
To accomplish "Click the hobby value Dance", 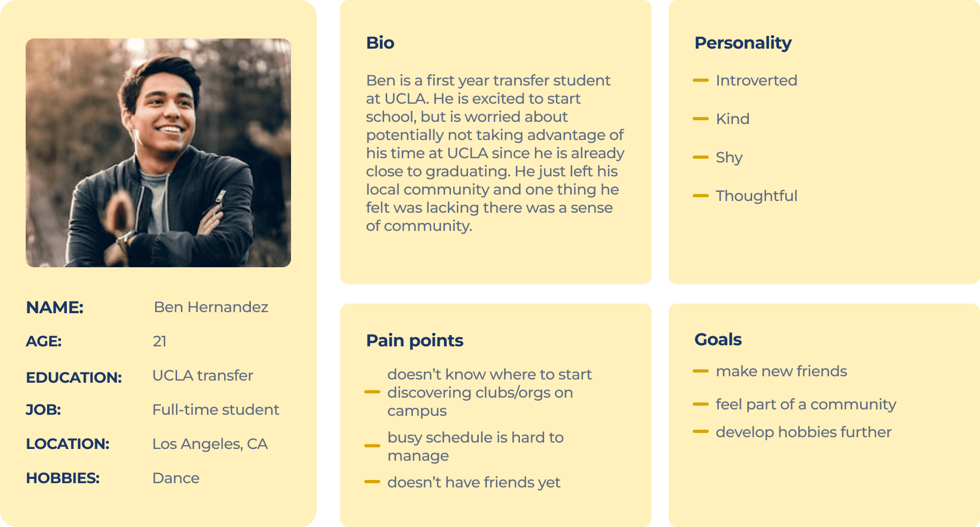I will click(175, 478).
